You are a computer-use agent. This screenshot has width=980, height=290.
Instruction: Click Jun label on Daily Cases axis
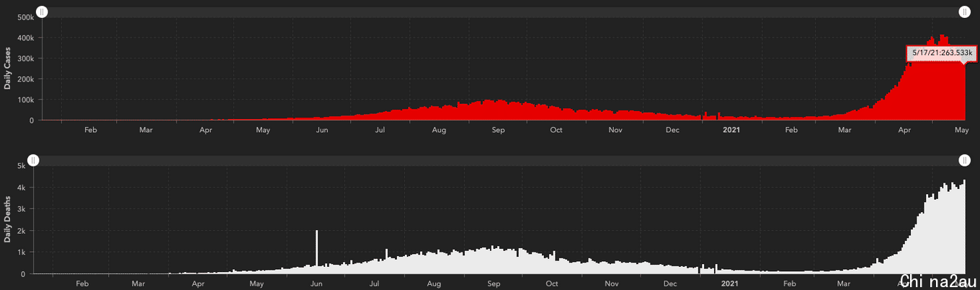tap(322, 131)
